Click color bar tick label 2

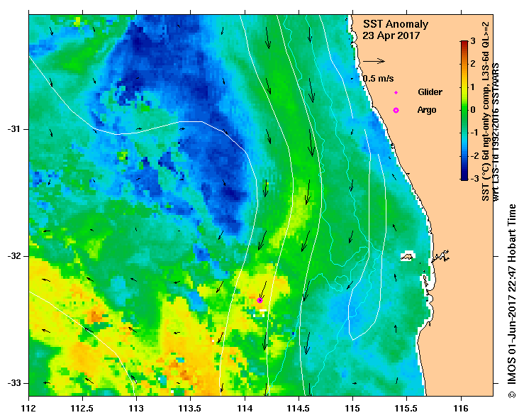pyautogui.click(x=473, y=64)
